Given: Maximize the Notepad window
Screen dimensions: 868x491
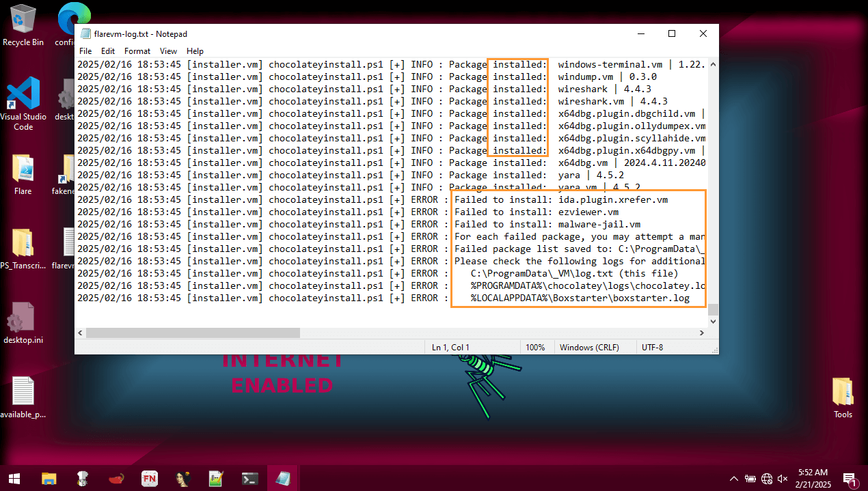Looking at the screenshot, I should (672, 33).
